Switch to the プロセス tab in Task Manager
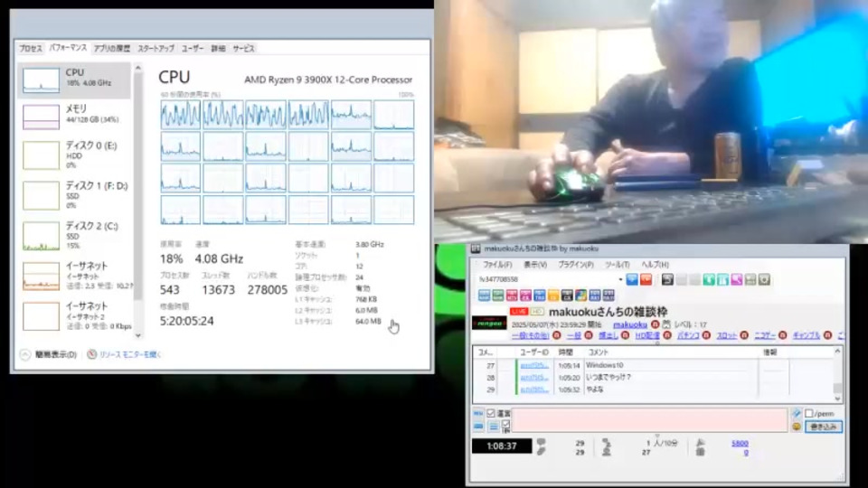868x488 pixels. coord(31,49)
